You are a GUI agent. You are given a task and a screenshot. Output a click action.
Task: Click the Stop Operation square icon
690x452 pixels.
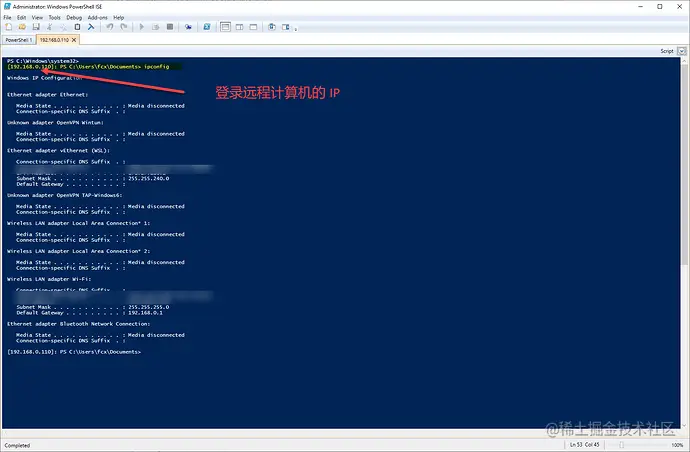pyautogui.click(x=170, y=27)
